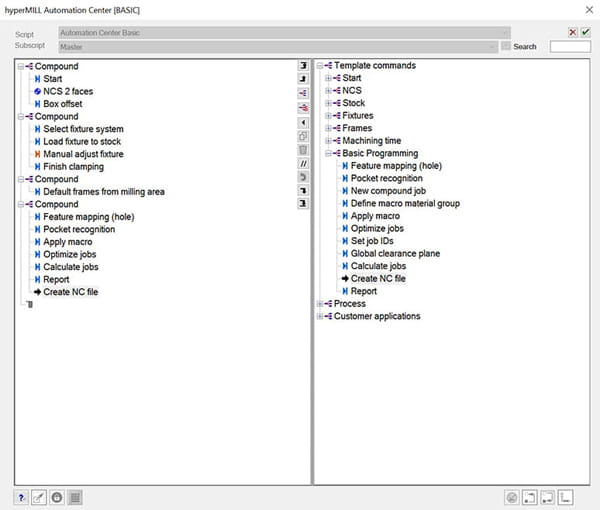
Task: Click the orange icon beside Manual adjust fixture
Action: [x=38, y=154]
